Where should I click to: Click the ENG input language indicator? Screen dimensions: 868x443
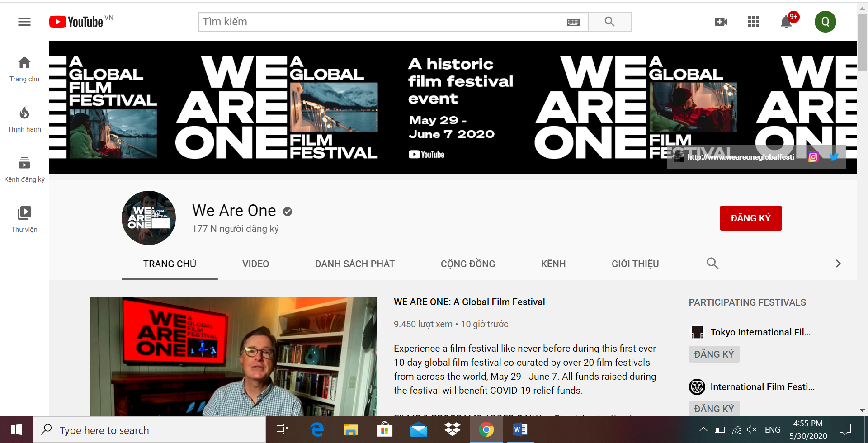pos(773,429)
